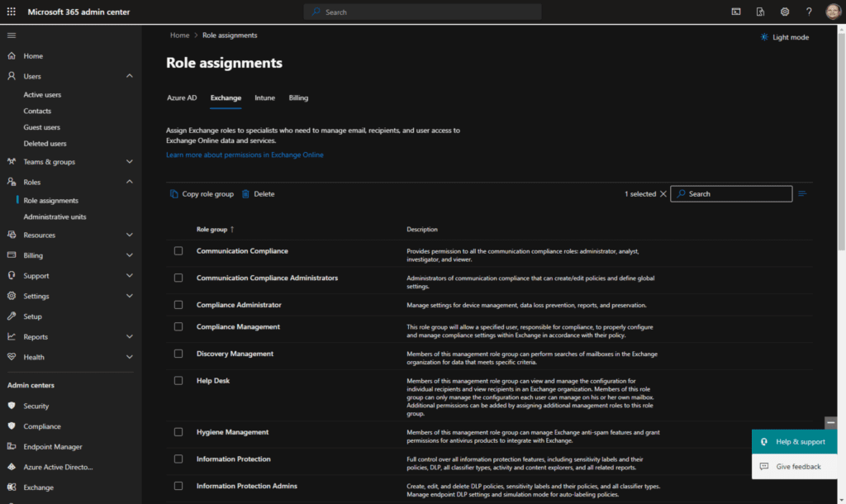846x504 pixels.
Task: Expand the Settings chevron in the sidebar
Action: click(x=130, y=296)
